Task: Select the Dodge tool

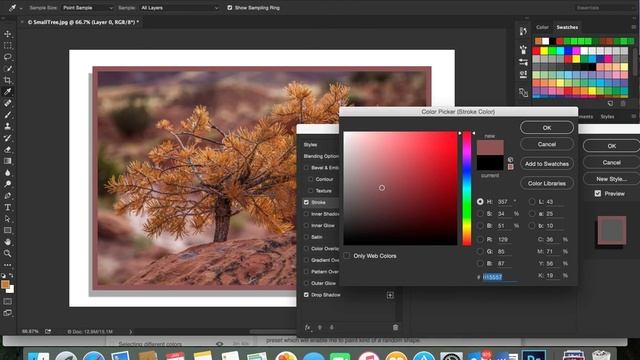Action: 7,184
